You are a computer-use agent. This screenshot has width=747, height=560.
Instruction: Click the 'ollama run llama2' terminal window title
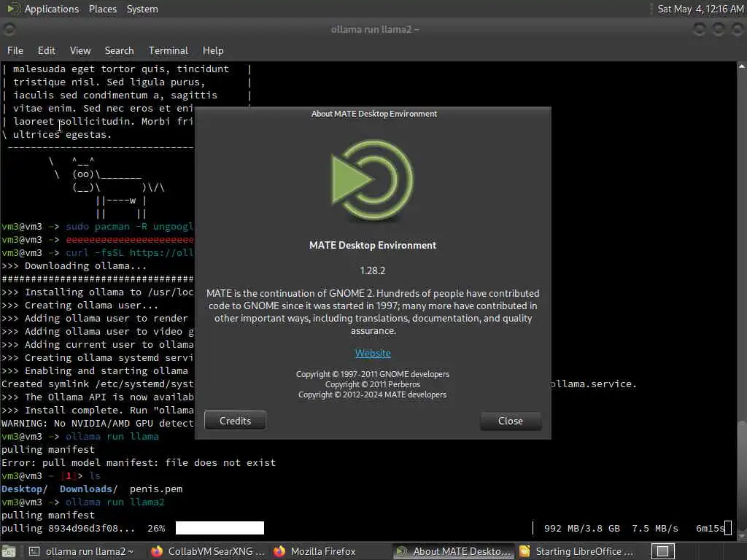click(x=375, y=29)
